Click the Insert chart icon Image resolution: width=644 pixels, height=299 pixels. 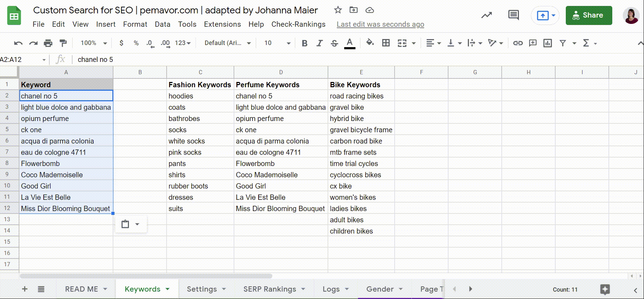pyautogui.click(x=547, y=43)
